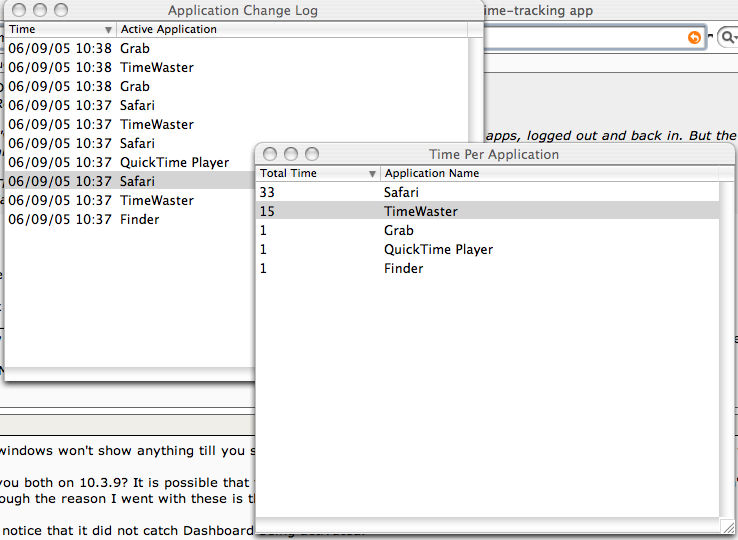Open the search magnifier dropdown in Safari
The image size is (738, 540).
(x=728, y=37)
